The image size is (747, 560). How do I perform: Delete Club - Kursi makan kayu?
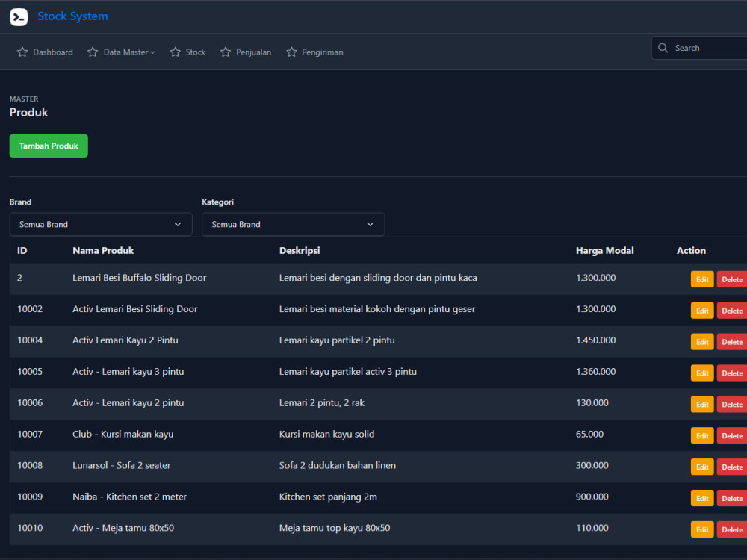[x=732, y=436]
